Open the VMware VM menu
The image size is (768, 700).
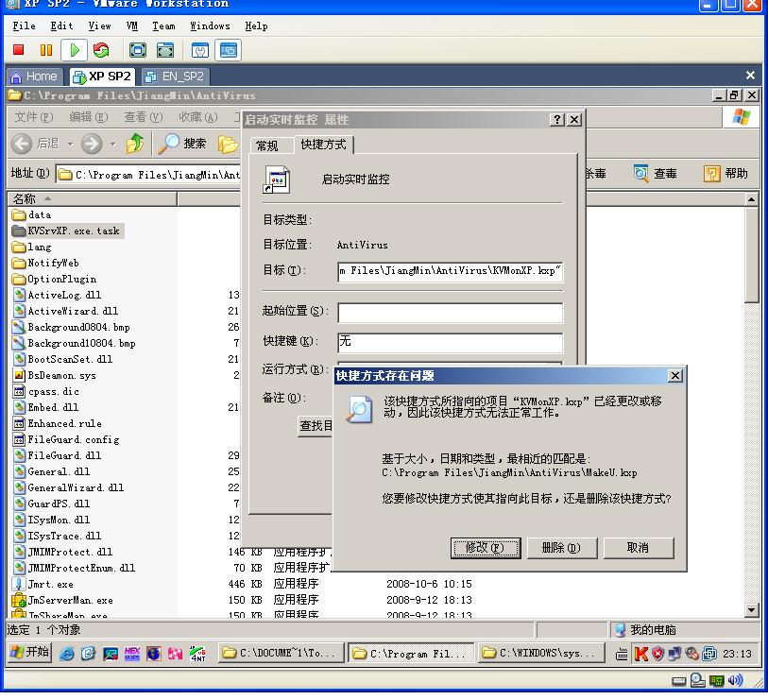pyautogui.click(x=131, y=26)
